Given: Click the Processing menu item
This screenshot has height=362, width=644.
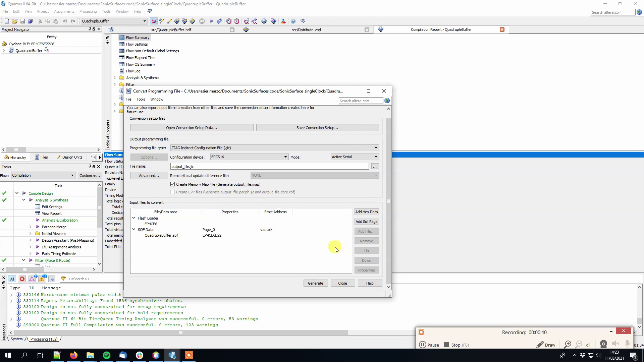Looking at the screenshot, I should tap(88, 11).
